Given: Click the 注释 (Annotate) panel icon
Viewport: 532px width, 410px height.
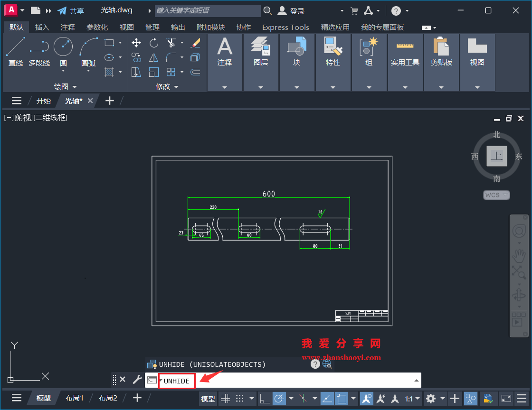Looking at the screenshot, I should pos(225,50).
